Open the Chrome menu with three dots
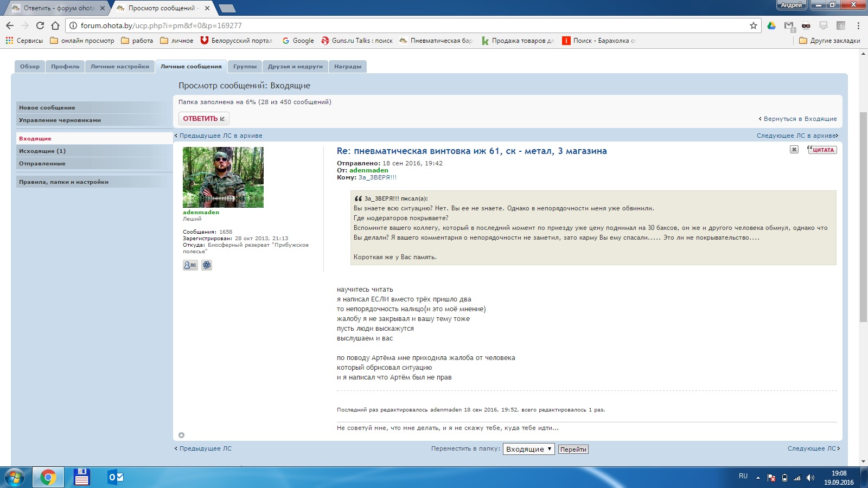 tap(858, 25)
